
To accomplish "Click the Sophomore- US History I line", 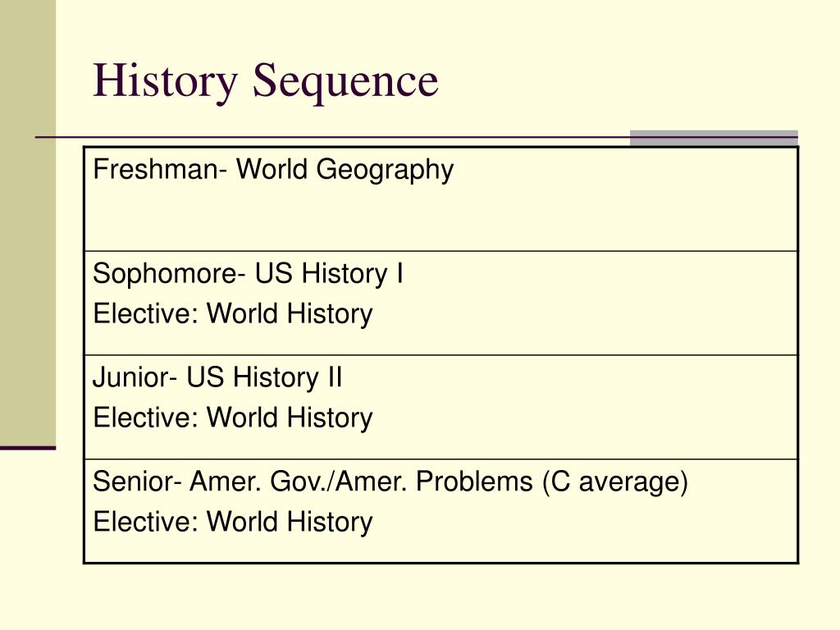I will point(248,274).
